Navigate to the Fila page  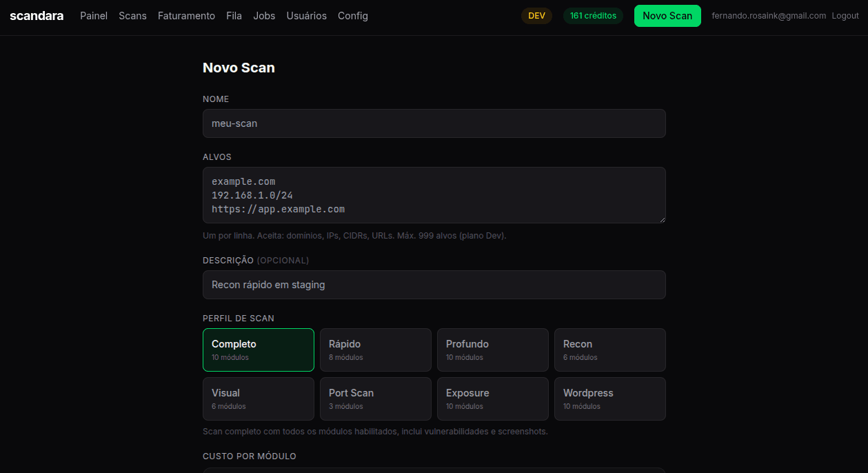click(234, 16)
